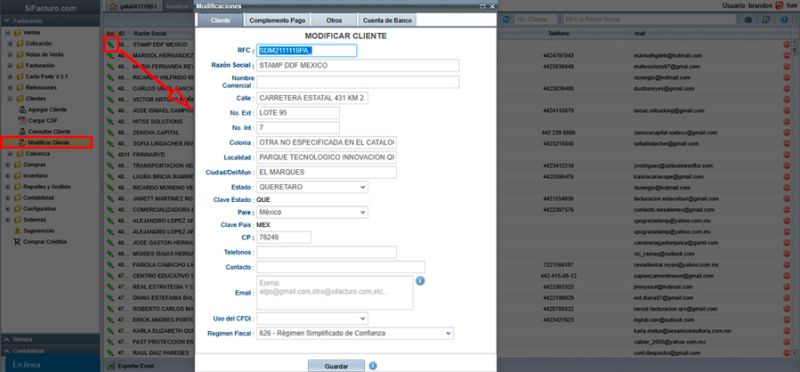Open the Complemento Pago tab
This screenshot has width=800, height=372.
pyautogui.click(x=277, y=20)
